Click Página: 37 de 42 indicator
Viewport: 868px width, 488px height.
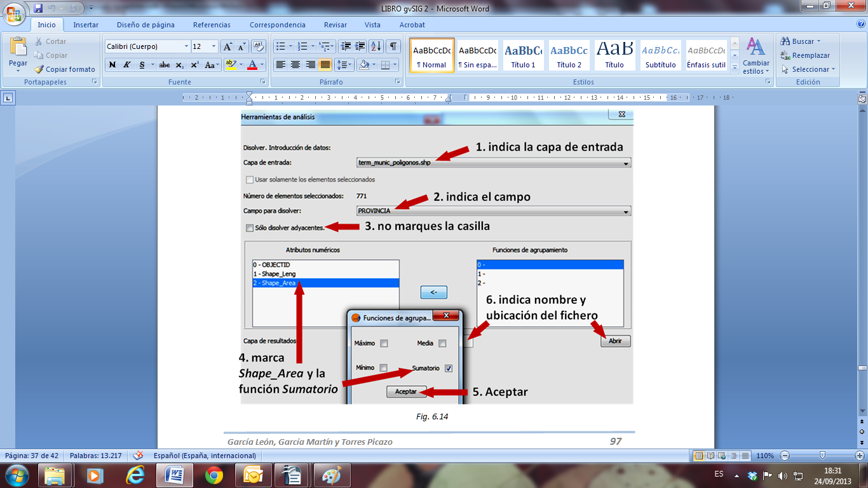[x=32, y=456]
